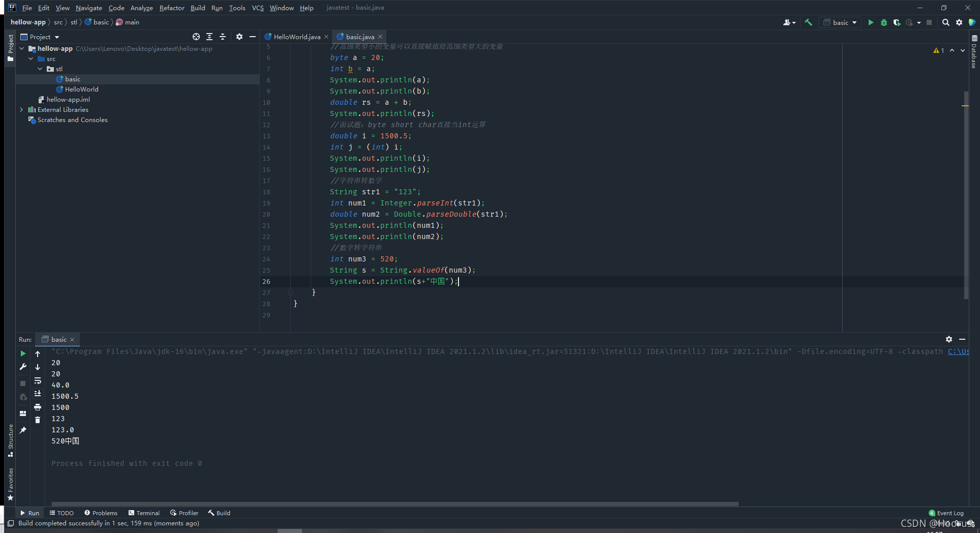Viewport: 980px width, 533px height.
Task: Close the HelloWorld.java editor tab
Action: (326, 37)
